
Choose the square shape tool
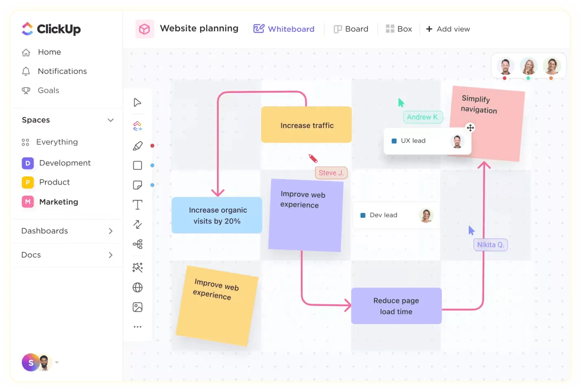[138, 166]
